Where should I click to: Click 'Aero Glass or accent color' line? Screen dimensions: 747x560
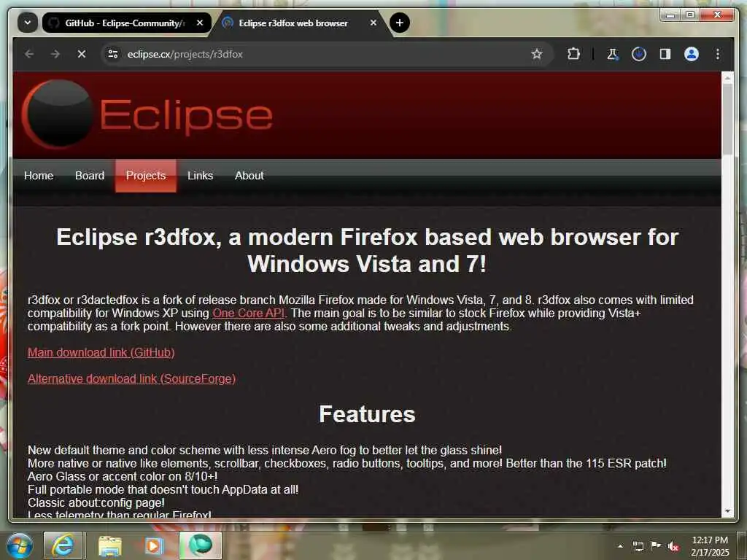click(123, 476)
